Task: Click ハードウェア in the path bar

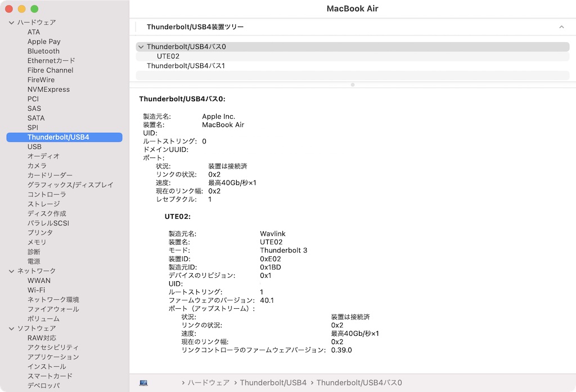Action: click(209, 383)
